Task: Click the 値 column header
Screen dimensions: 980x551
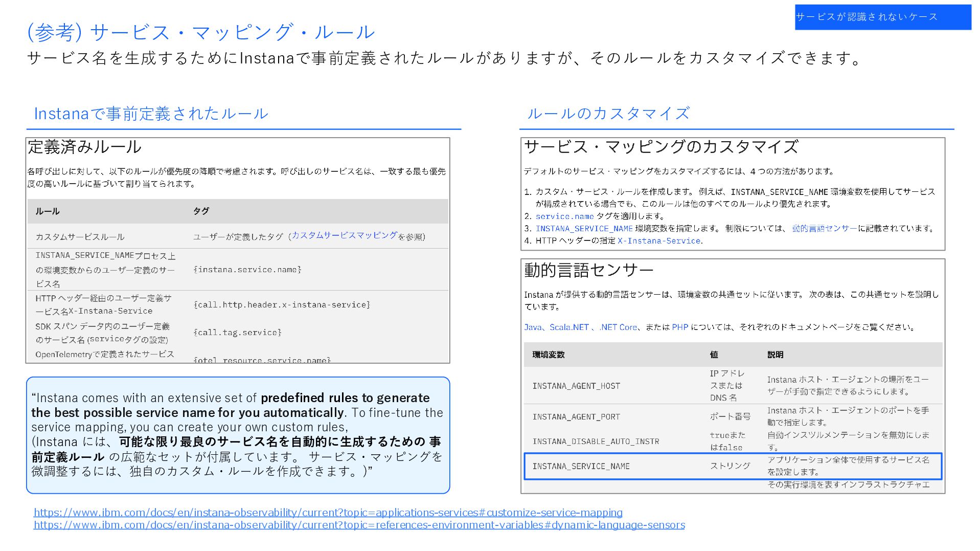Action: tap(714, 355)
